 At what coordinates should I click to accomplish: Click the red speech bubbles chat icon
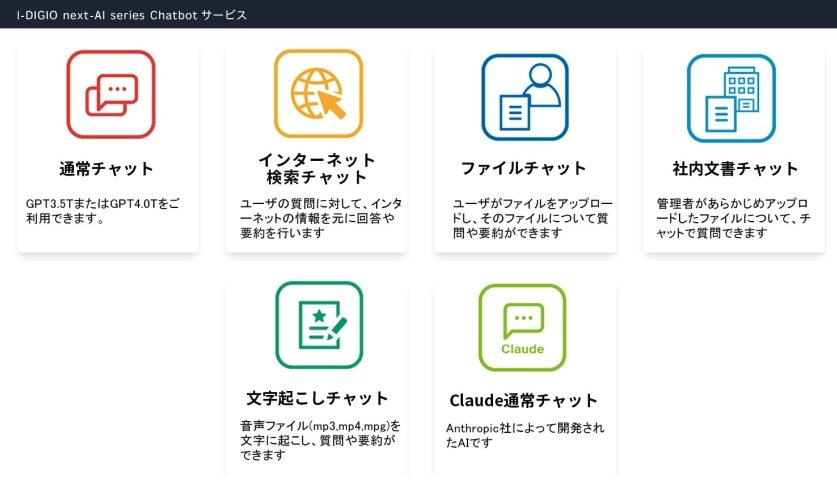(x=110, y=95)
